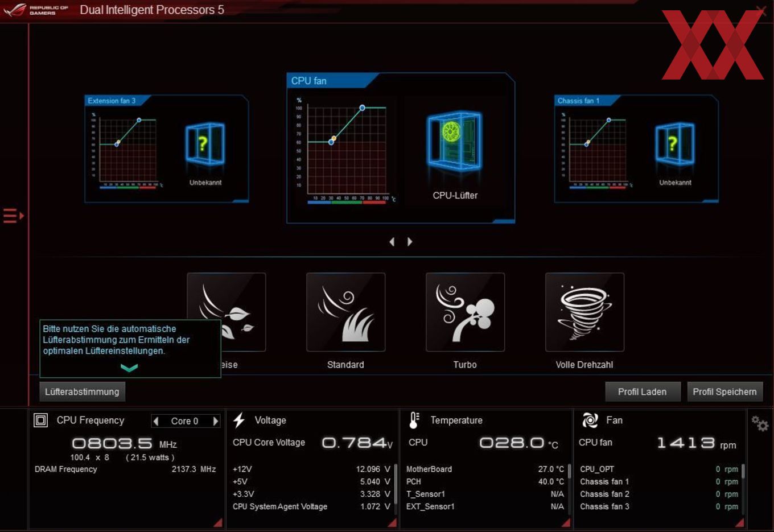
Task: Click the CPU-Lüfter case icon
Action: pos(454,141)
